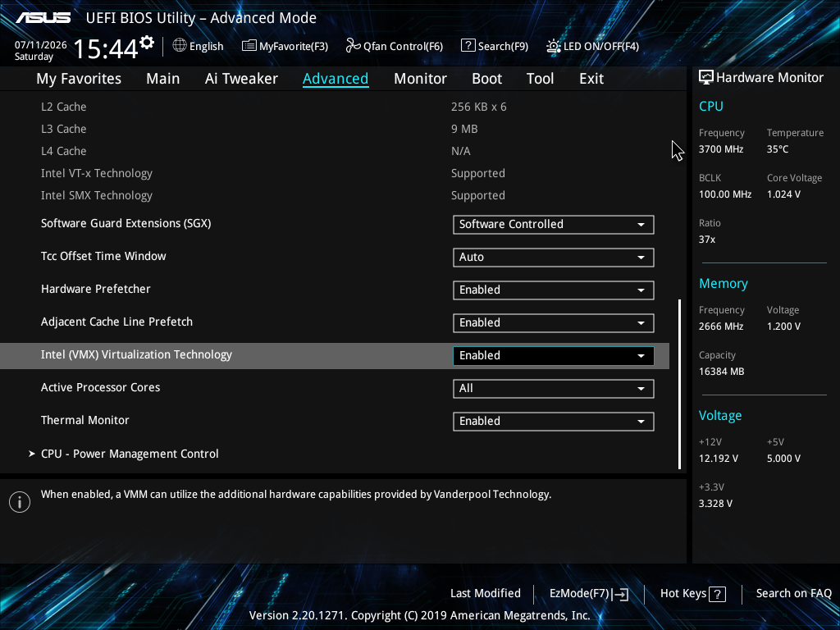Image resolution: width=840 pixels, height=630 pixels.
Task: Click the +3.3V 3.328 V reading
Action: pyautogui.click(x=715, y=504)
